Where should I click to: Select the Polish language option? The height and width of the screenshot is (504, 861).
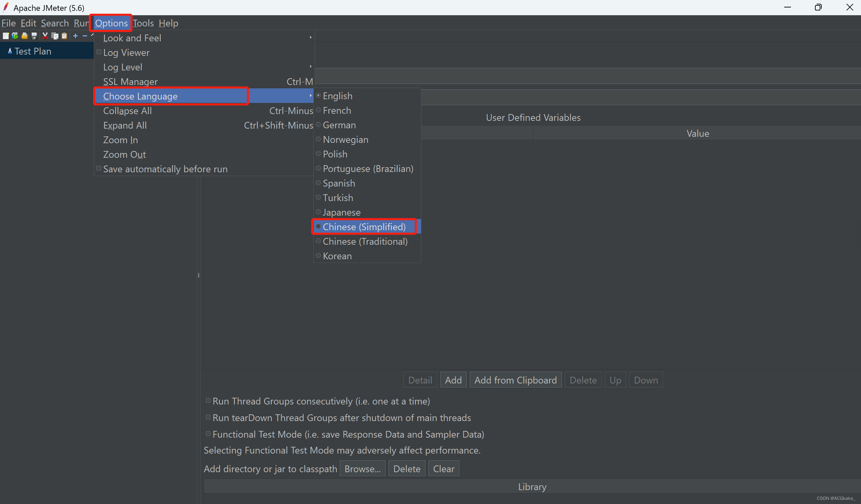[367, 154]
